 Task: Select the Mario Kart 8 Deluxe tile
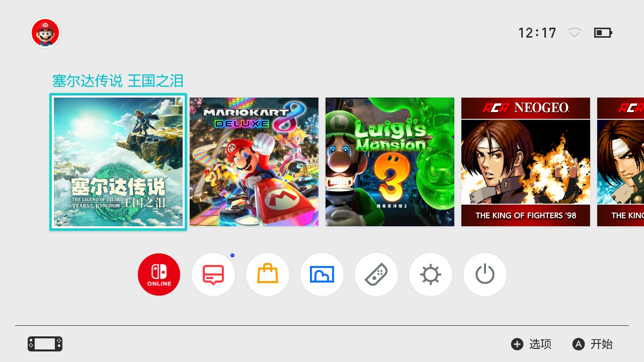pyautogui.click(x=254, y=162)
